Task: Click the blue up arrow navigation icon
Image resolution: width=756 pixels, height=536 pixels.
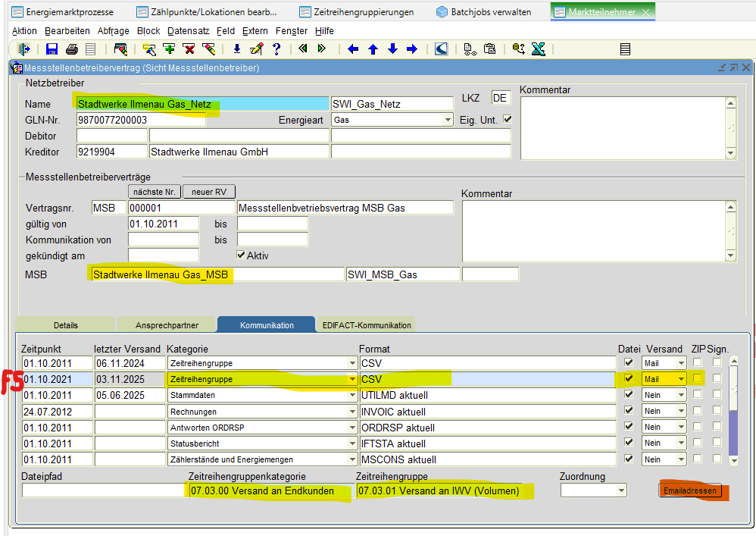Action: coord(373,49)
